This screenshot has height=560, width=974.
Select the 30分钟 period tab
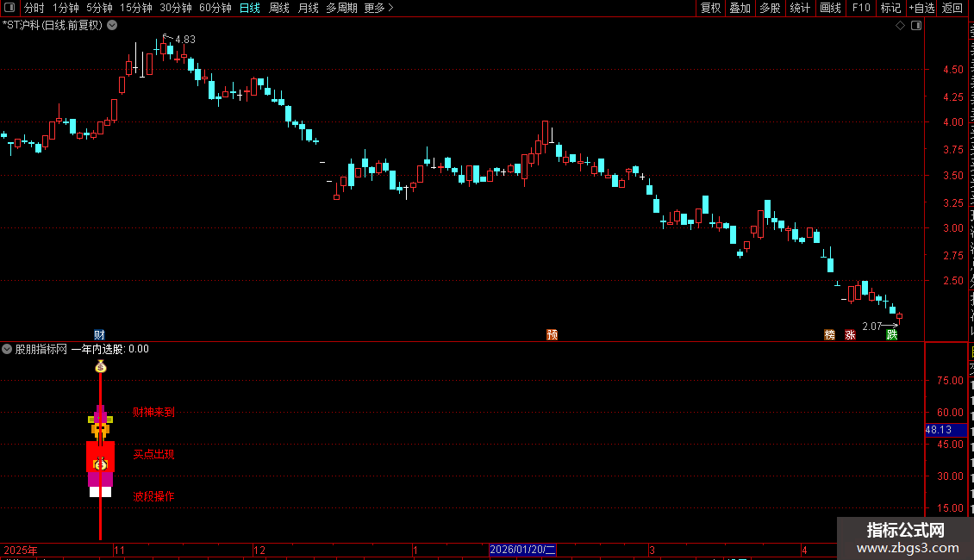176,8
